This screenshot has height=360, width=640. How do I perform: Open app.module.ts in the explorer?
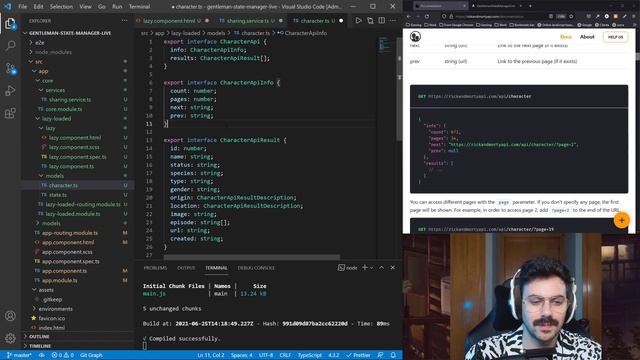[x=60, y=280]
